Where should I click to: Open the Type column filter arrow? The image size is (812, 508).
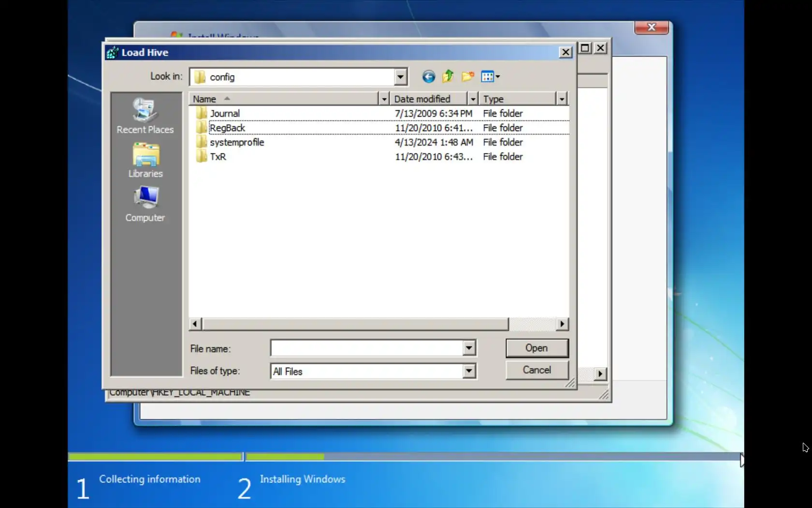coord(562,99)
